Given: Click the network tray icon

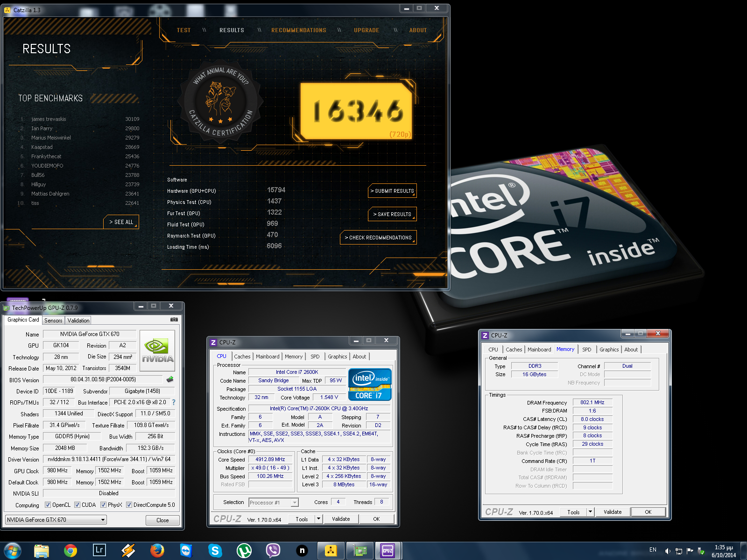Looking at the screenshot, I should (x=679, y=551).
